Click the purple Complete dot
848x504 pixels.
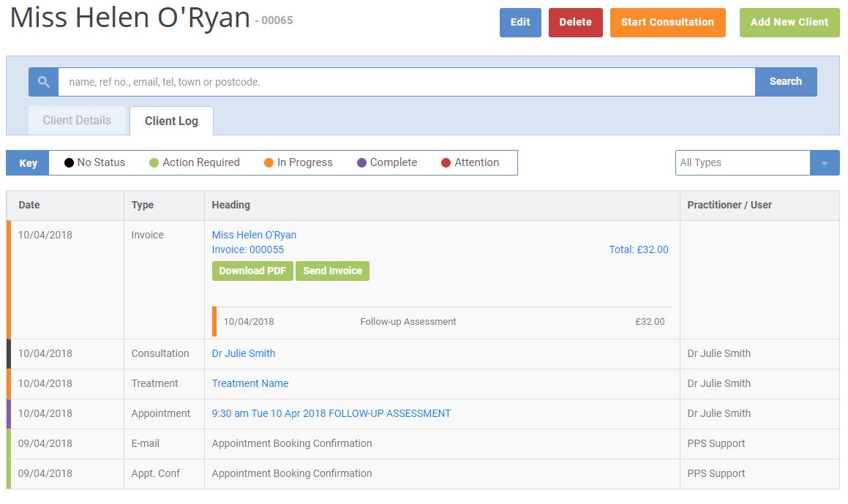[361, 163]
